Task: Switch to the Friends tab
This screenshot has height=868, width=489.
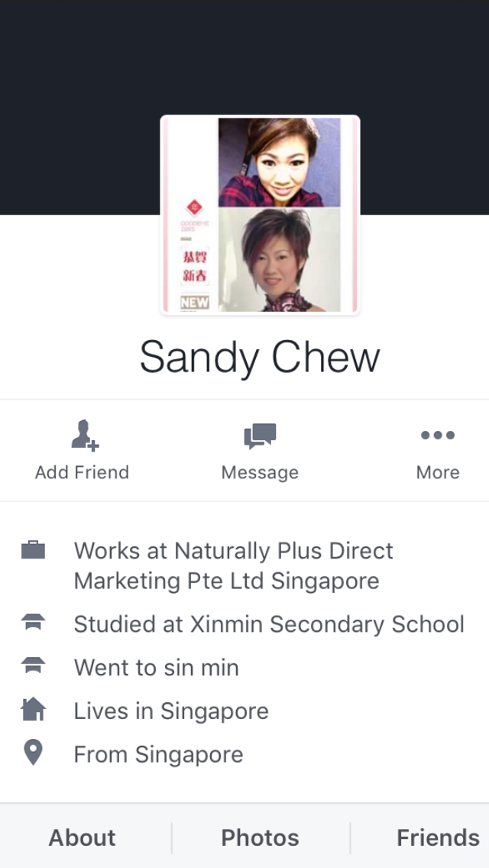Action: click(x=438, y=837)
